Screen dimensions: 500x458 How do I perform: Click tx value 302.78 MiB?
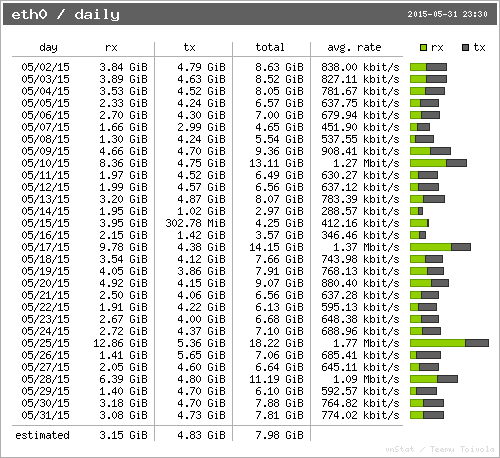pos(195,223)
